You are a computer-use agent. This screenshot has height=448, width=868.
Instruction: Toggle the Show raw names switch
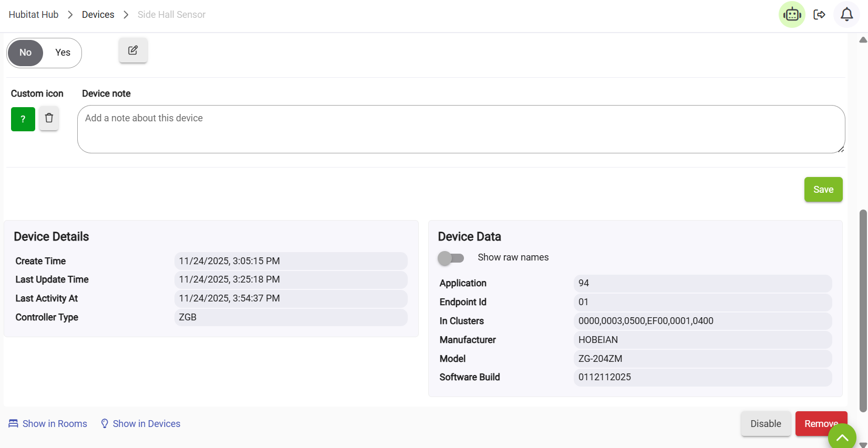click(x=451, y=258)
